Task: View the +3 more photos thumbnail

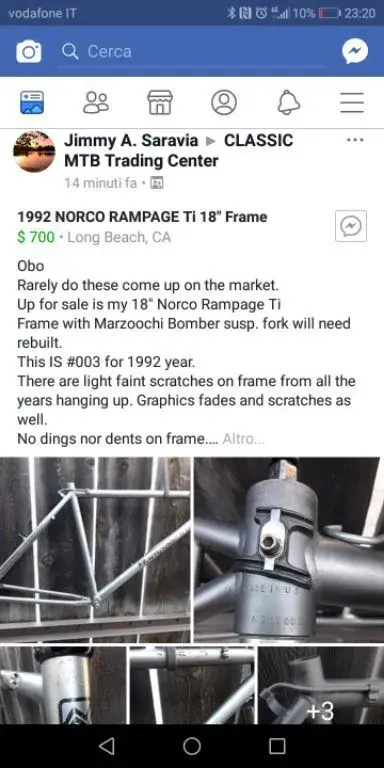Action: [x=321, y=685]
